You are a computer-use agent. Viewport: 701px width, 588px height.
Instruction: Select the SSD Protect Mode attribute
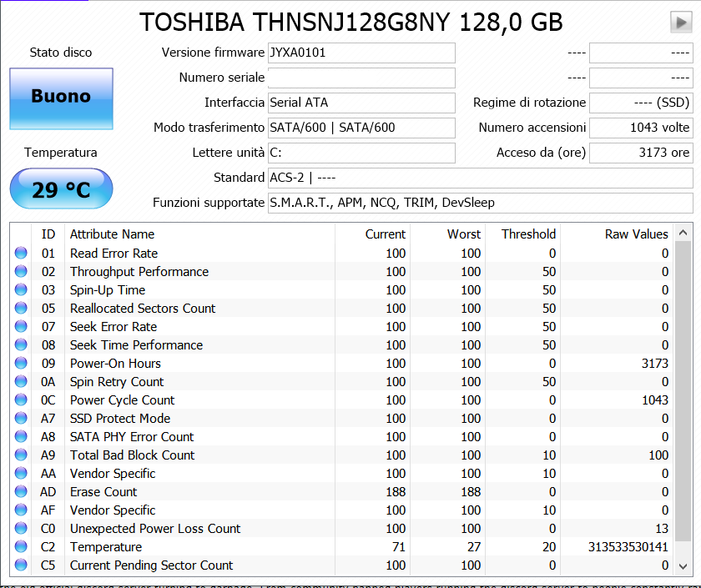tap(120, 418)
